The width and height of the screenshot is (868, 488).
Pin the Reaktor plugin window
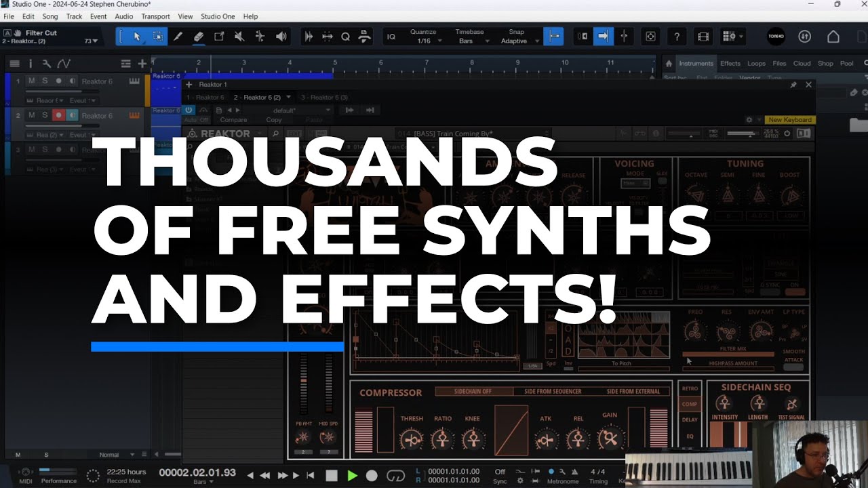point(793,85)
